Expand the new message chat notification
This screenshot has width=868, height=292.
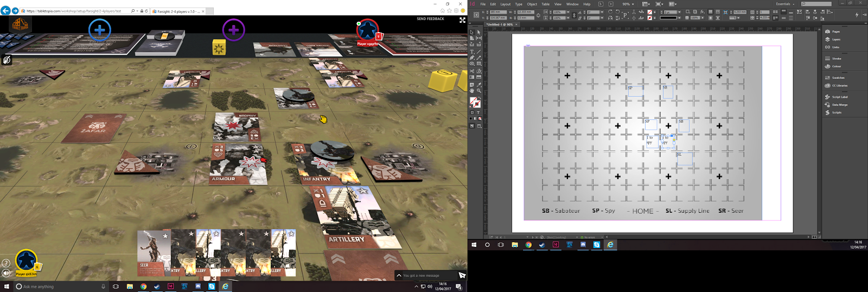click(399, 275)
